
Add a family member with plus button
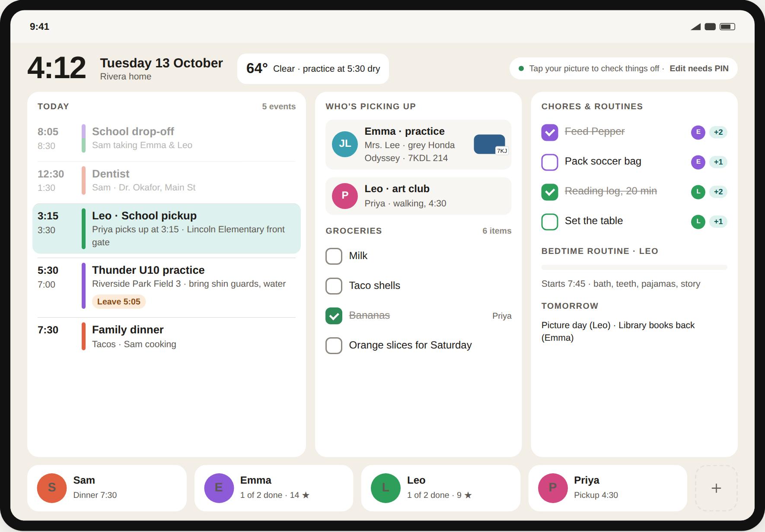click(x=716, y=488)
